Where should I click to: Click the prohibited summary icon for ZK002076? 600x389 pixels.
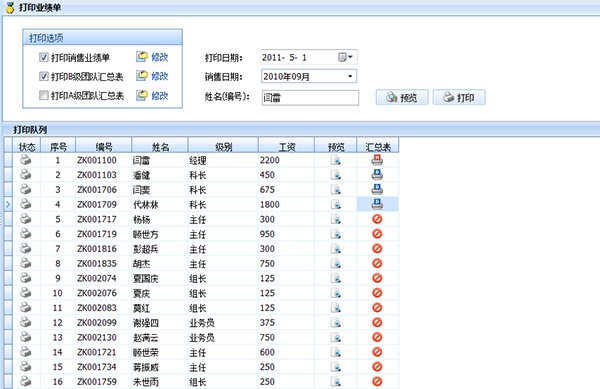click(377, 293)
